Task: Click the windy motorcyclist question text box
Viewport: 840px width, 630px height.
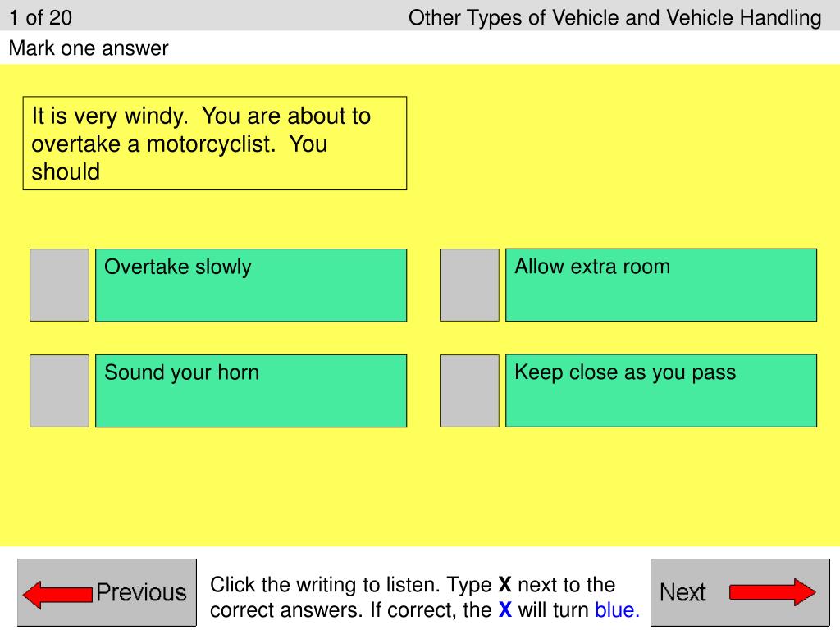Action: tap(214, 144)
